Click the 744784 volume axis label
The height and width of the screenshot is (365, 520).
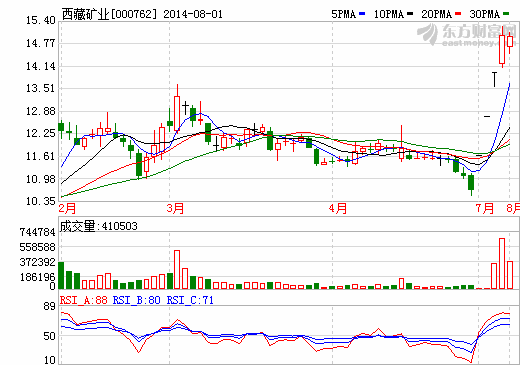[37, 232]
